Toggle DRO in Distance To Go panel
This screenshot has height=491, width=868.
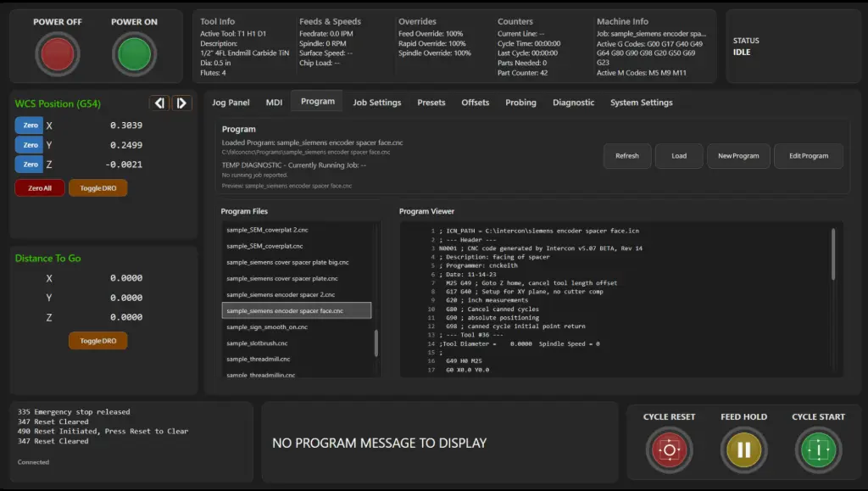tap(98, 341)
